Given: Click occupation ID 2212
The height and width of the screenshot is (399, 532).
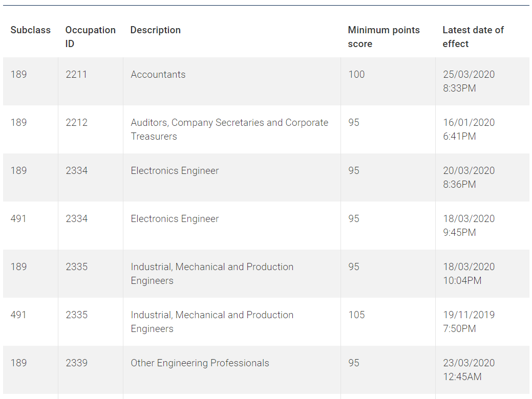Looking at the screenshot, I should point(76,123).
